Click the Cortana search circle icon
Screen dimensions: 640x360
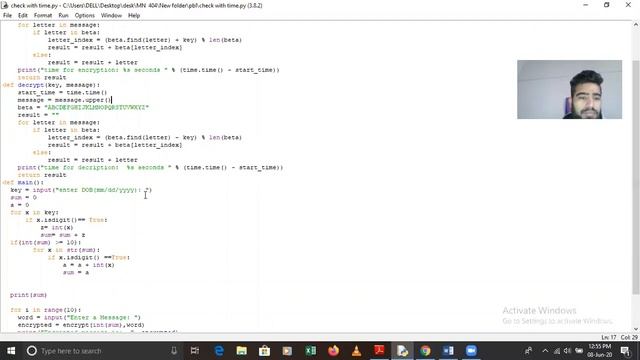32,351
